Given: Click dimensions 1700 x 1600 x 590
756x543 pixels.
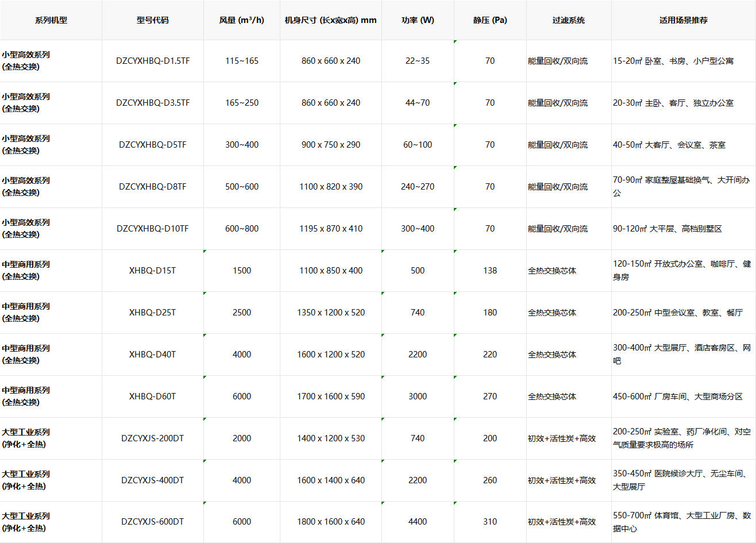Looking at the screenshot, I should (x=331, y=396).
